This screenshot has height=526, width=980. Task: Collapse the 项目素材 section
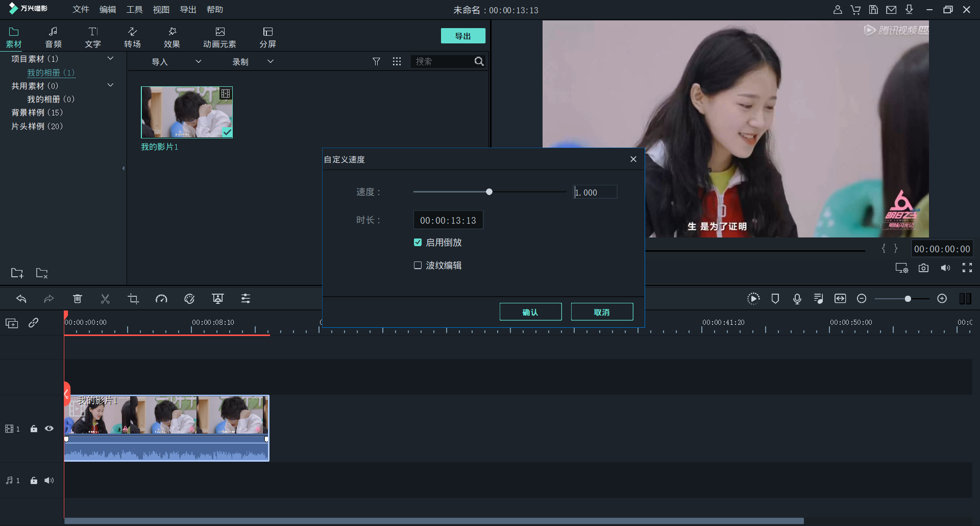pos(110,58)
